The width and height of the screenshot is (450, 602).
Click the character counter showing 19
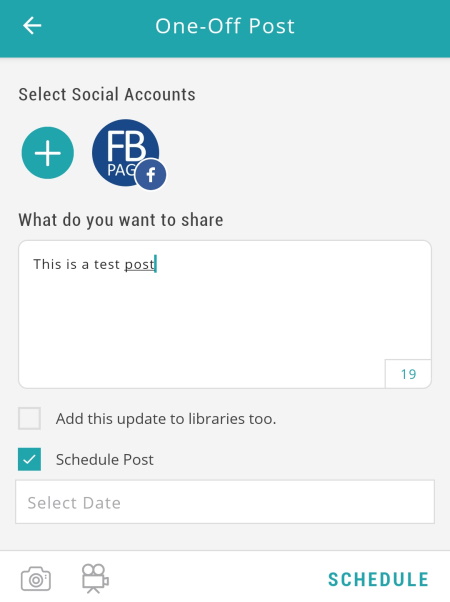click(408, 374)
